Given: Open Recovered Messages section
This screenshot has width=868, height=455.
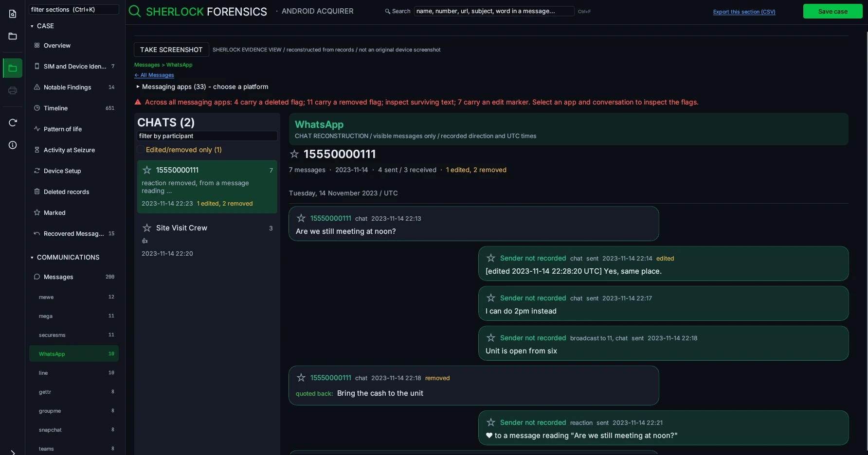Looking at the screenshot, I should tap(74, 233).
